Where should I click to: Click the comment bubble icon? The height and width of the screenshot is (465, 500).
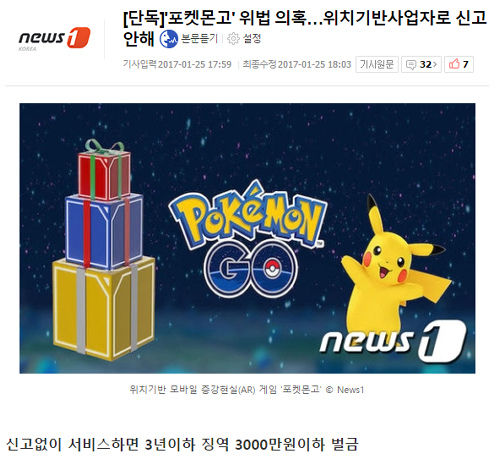click(411, 64)
